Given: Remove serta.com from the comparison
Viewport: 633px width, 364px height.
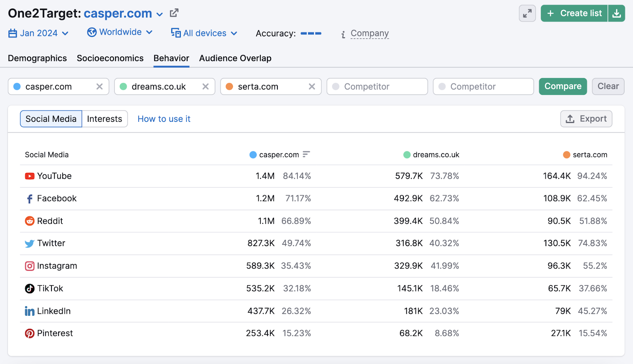Looking at the screenshot, I should click(x=312, y=86).
